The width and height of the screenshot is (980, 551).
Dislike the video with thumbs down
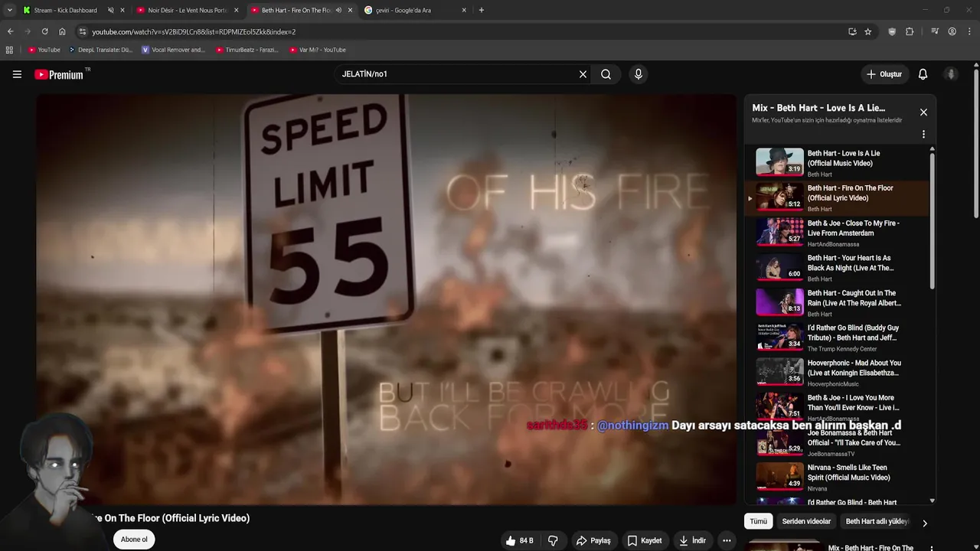(553, 540)
